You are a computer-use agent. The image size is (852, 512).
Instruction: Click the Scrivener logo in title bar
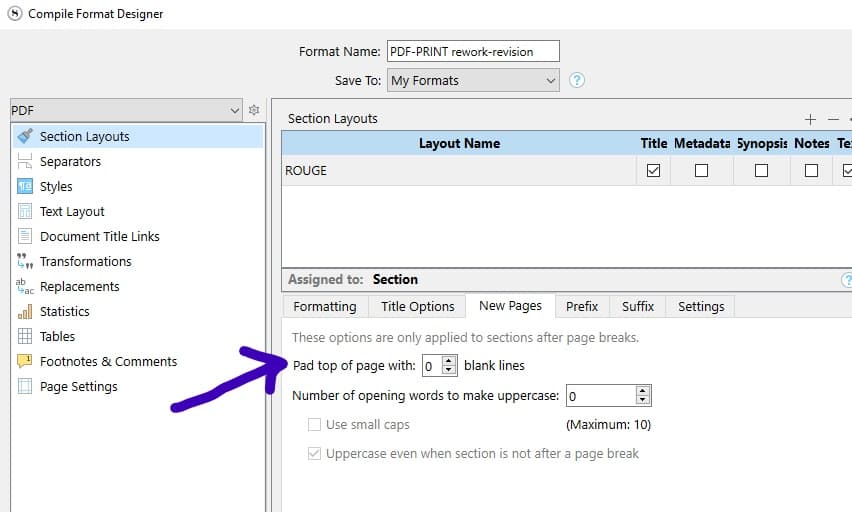tap(15, 14)
